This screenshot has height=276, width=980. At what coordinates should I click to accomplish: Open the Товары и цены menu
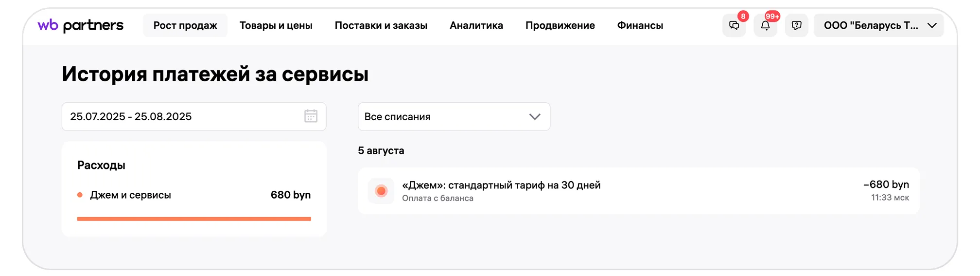pos(276,25)
